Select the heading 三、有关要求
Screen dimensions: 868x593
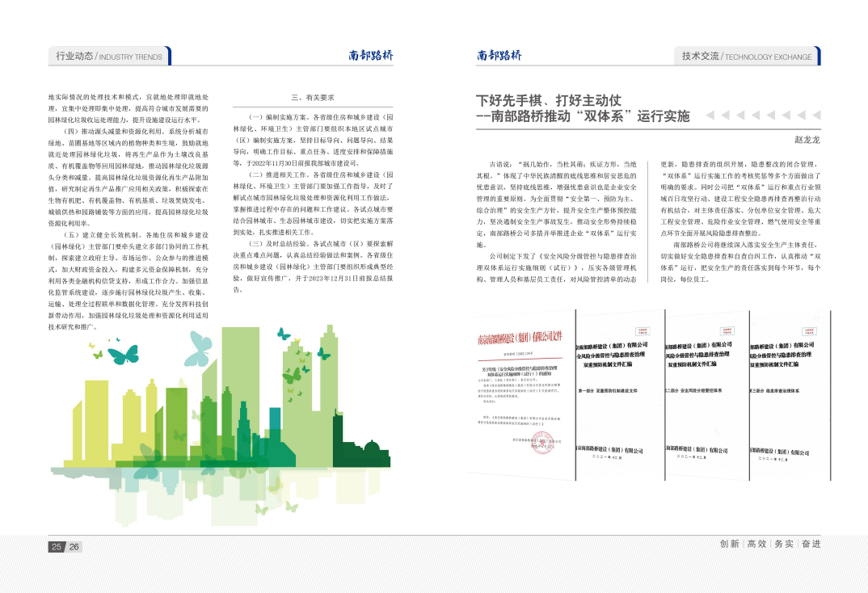pos(313,98)
